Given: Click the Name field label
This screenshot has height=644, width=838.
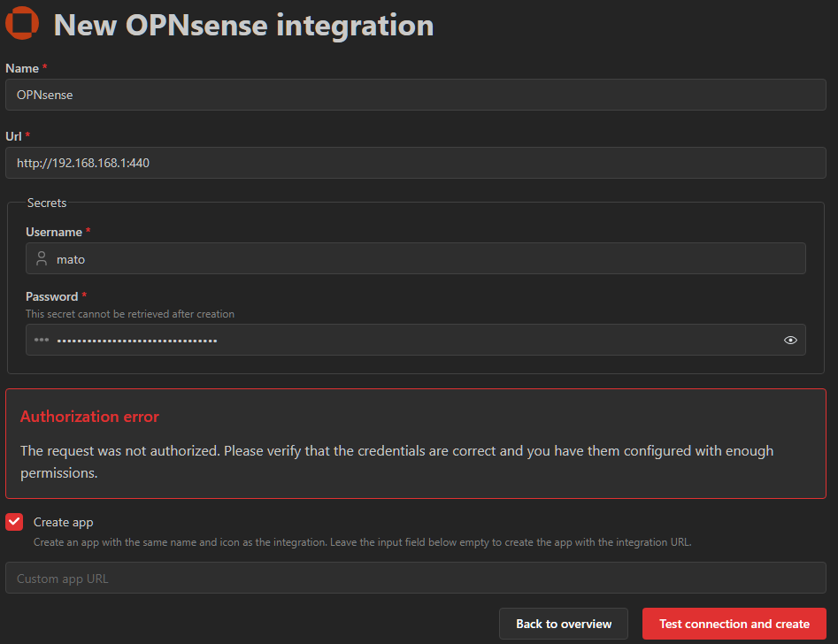Looking at the screenshot, I should (x=22, y=68).
